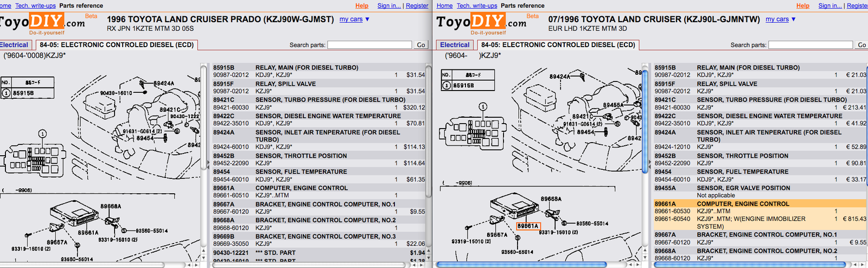The height and width of the screenshot is (268, 868).
Task: Click 89455A label in EUR LHD diagram
Action: coord(614,105)
